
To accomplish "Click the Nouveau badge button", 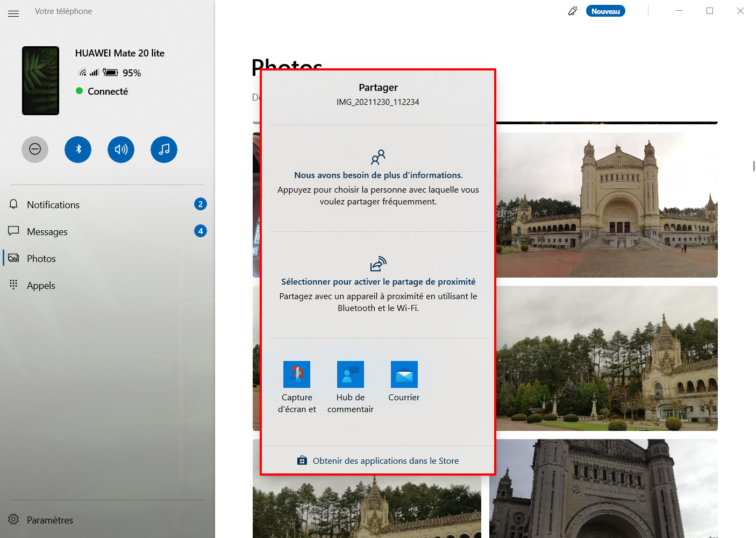I will pyautogui.click(x=605, y=11).
